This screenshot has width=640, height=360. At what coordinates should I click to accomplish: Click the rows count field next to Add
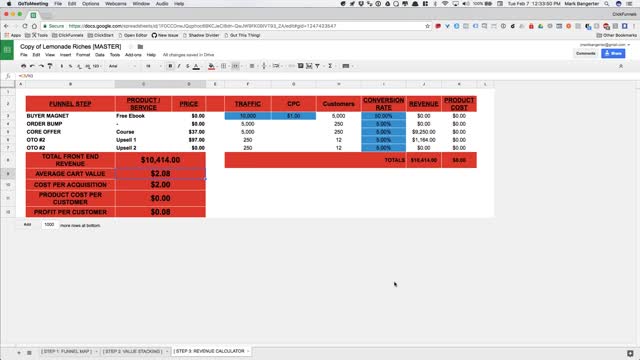(x=49, y=225)
